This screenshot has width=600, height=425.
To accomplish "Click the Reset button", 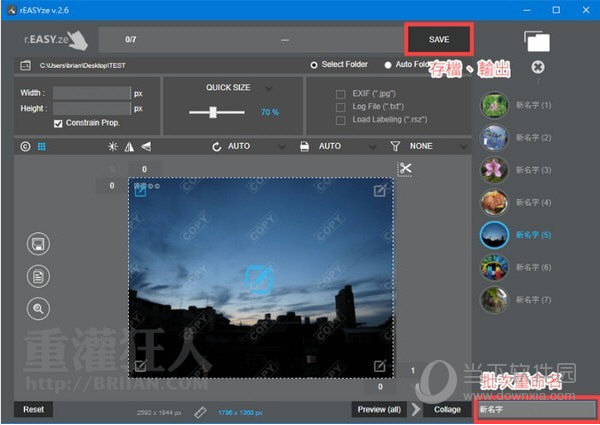I will 34,409.
